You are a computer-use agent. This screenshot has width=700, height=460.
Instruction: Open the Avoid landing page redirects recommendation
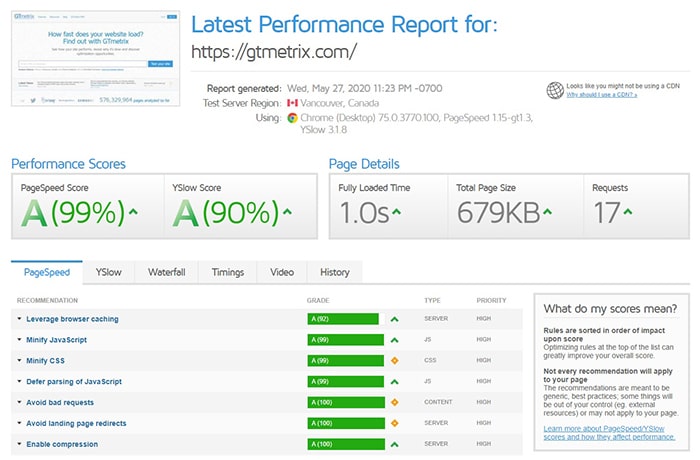point(76,423)
